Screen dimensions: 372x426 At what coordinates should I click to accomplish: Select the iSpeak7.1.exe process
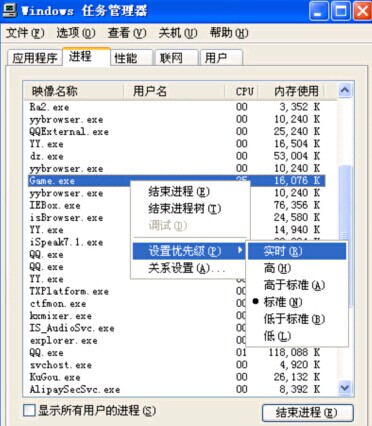[x=66, y=242]
